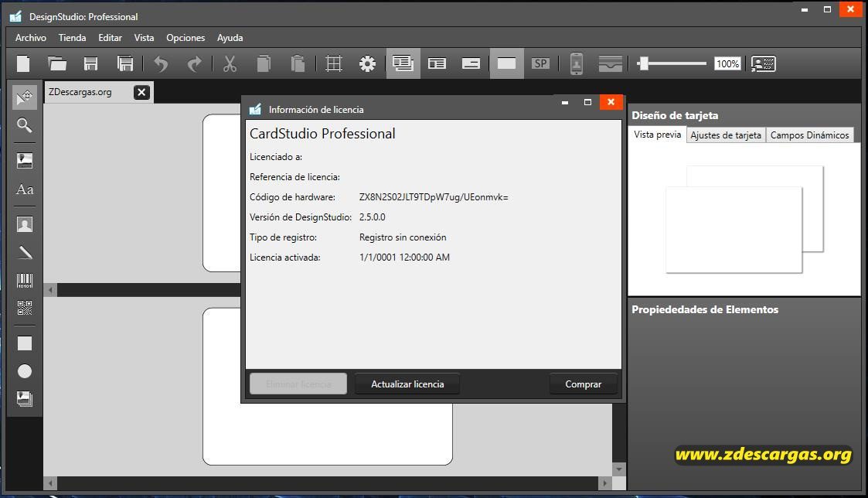Click the canvas vertical scrollbar down arrow
This screenshot has width=868, height=498.
click(x=619, y=469)
